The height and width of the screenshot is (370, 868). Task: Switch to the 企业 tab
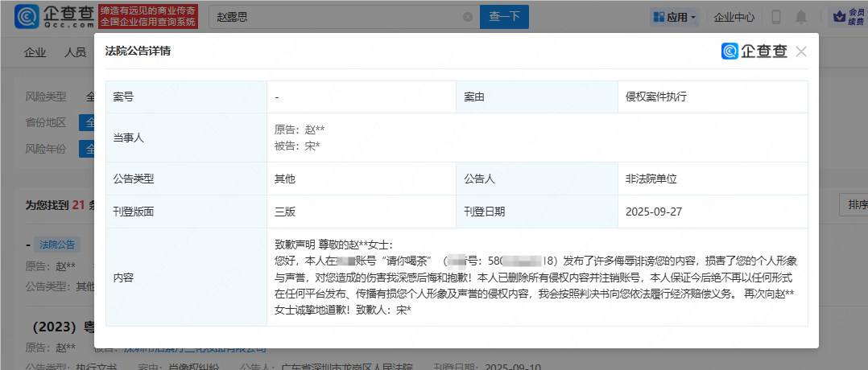[35, 52]
